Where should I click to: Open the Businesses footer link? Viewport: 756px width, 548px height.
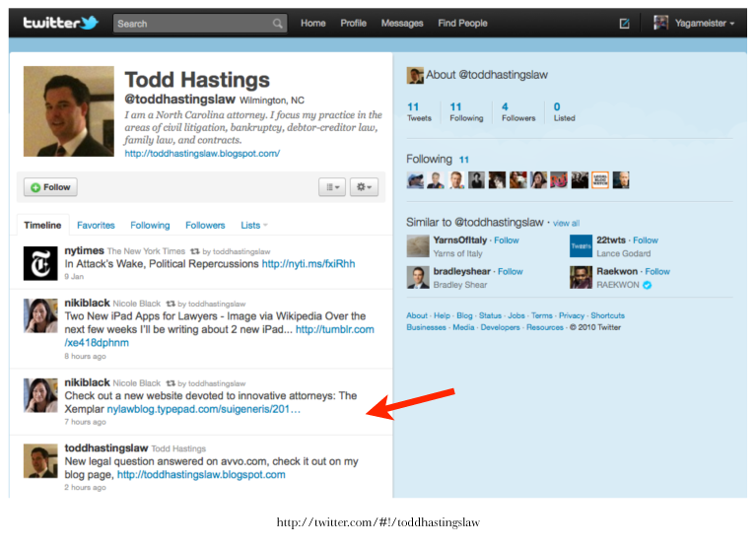point(426,327)
